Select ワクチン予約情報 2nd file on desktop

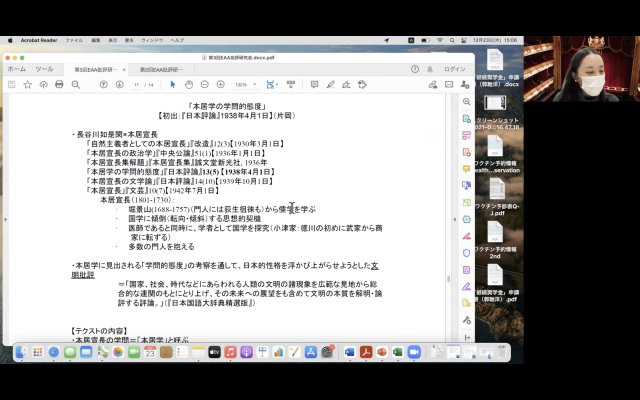(x=495, y=240)
